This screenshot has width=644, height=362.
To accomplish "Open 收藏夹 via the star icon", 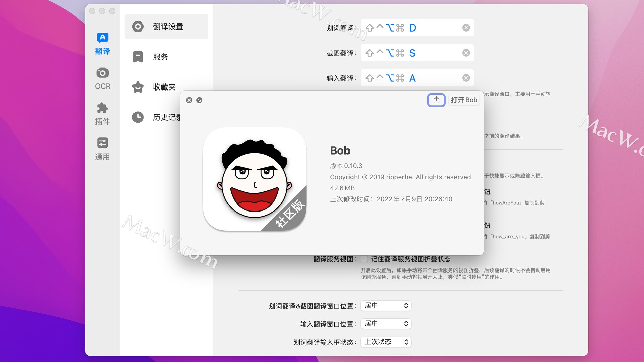I will pyautogui.click(x=138, y=87).
